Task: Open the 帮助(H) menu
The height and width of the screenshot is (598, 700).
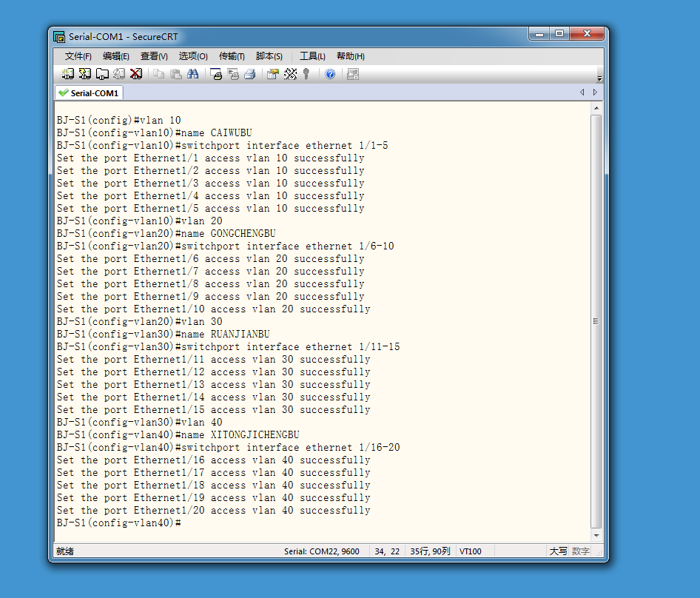Action: click(x=351, y=56)
